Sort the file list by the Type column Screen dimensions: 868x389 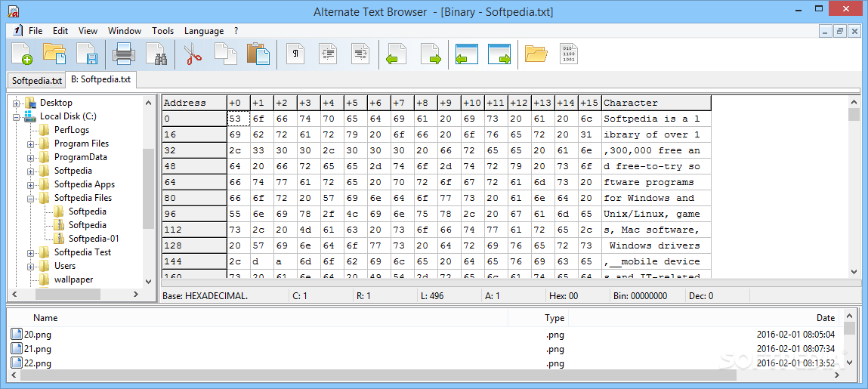click(539, 317)
